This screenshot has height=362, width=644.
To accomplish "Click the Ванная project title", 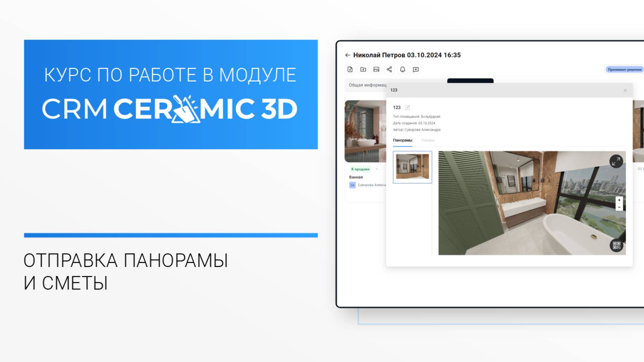I will point(356,177).
